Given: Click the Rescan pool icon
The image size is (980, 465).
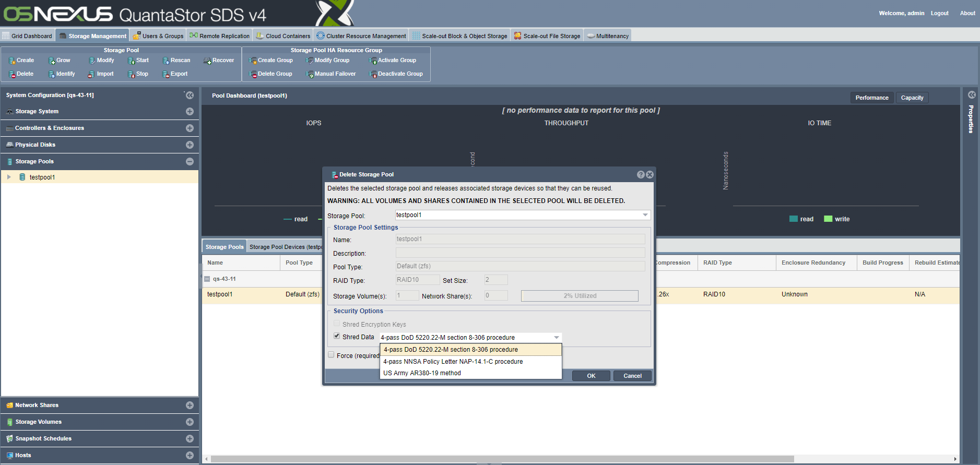Looking at the screenshot, I should pyautogui.click(x=166, y=61).
